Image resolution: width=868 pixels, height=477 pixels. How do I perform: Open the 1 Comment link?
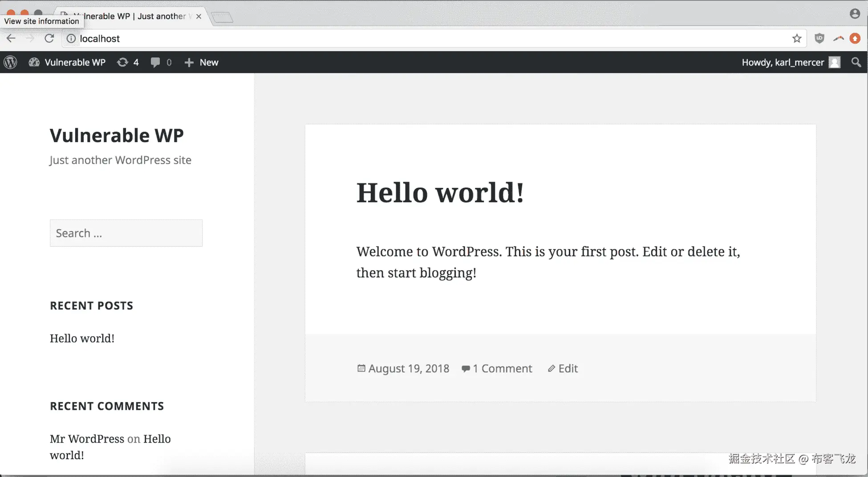tap(502, 369)
